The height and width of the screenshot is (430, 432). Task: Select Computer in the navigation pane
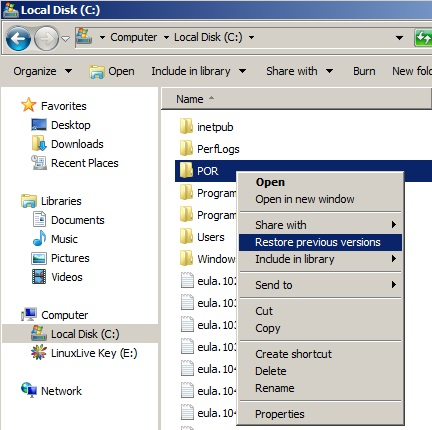click(x=65, y=315)
